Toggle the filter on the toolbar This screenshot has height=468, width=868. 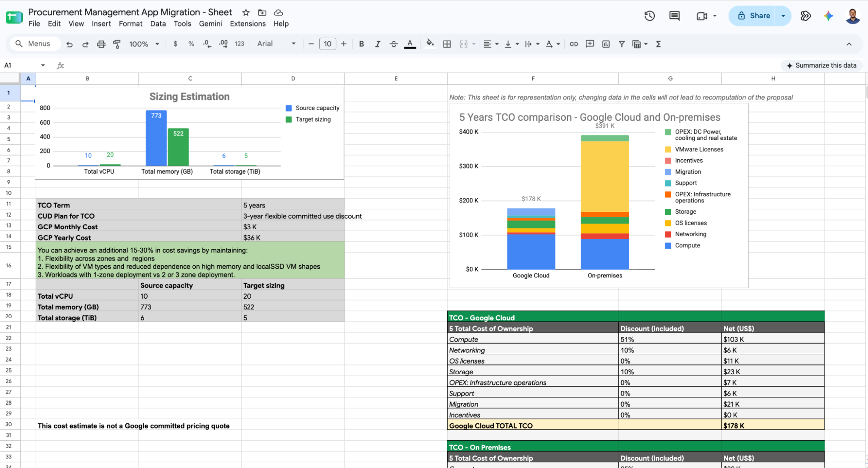[x=622, y=44]
